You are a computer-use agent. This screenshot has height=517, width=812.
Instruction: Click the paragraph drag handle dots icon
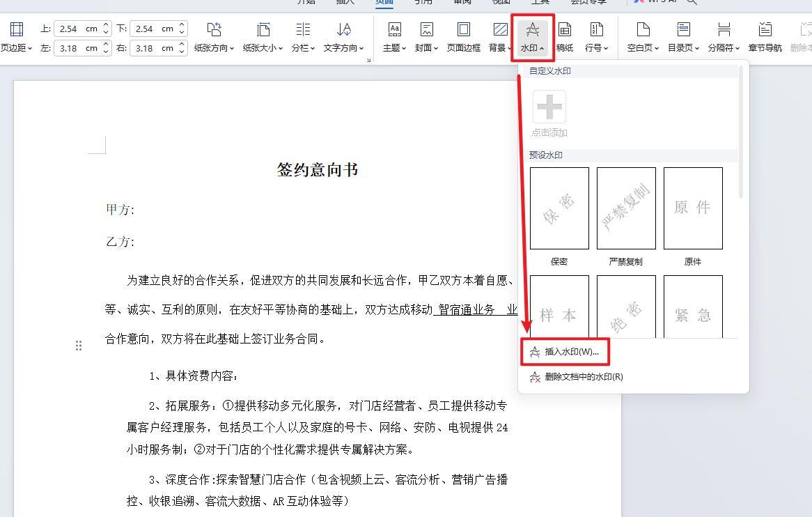(79, 346)
